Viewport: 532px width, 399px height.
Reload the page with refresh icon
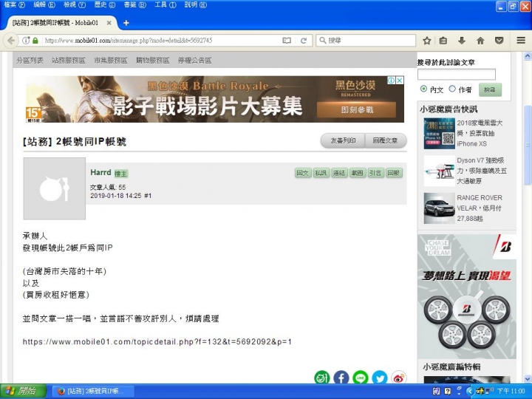click(304, 41)
